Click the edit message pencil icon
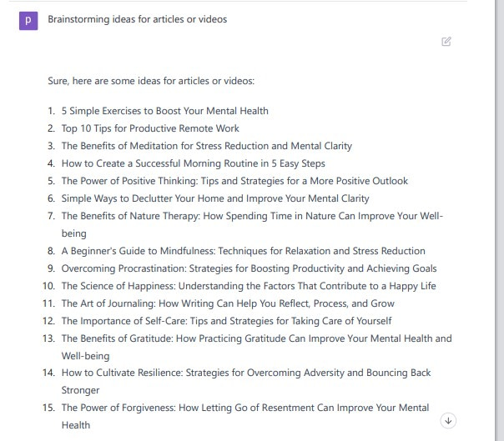The height and width of the screenshot is (441, 504). point(446,42)
